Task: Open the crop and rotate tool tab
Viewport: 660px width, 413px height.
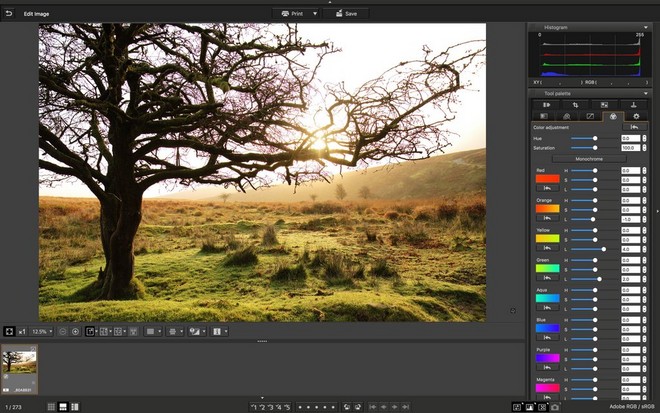Action: click(x=575, y=105)
